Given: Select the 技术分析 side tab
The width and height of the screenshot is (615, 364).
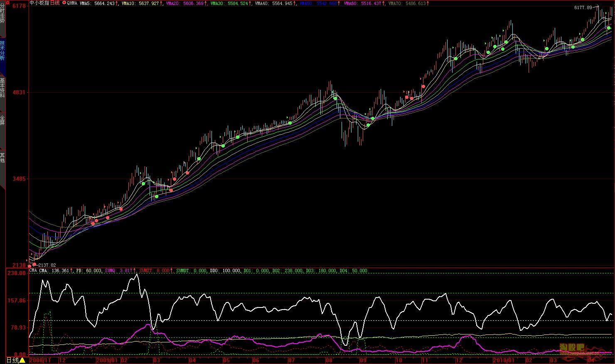Looking at the screenshot, I should coord(2,50).
